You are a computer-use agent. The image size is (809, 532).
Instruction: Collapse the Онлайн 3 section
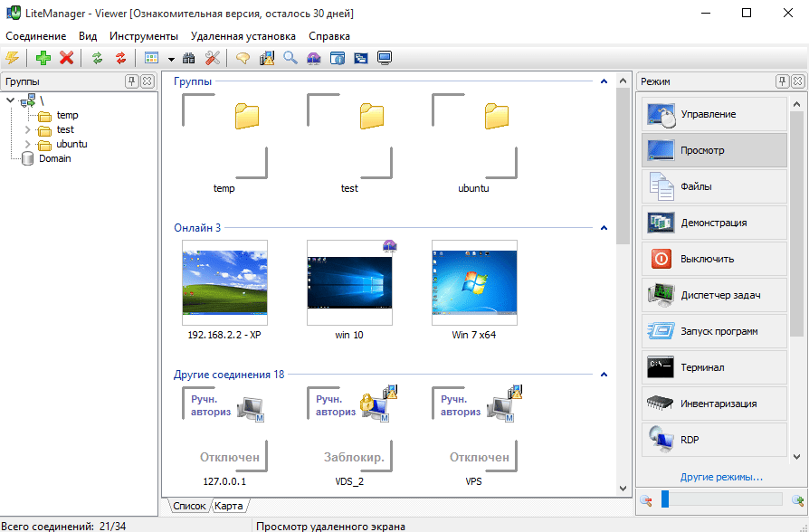click(x=604, y=228)
